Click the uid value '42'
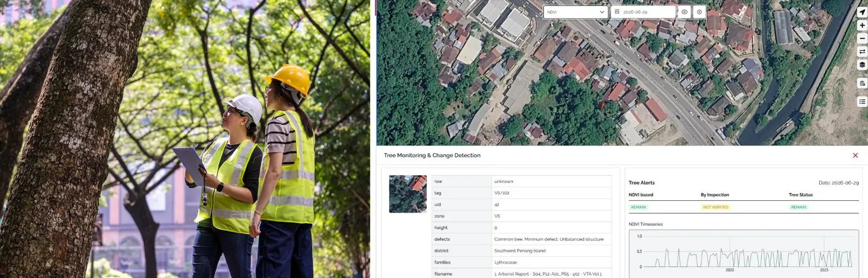Screen dimensions: 868x278 [496, 205]
